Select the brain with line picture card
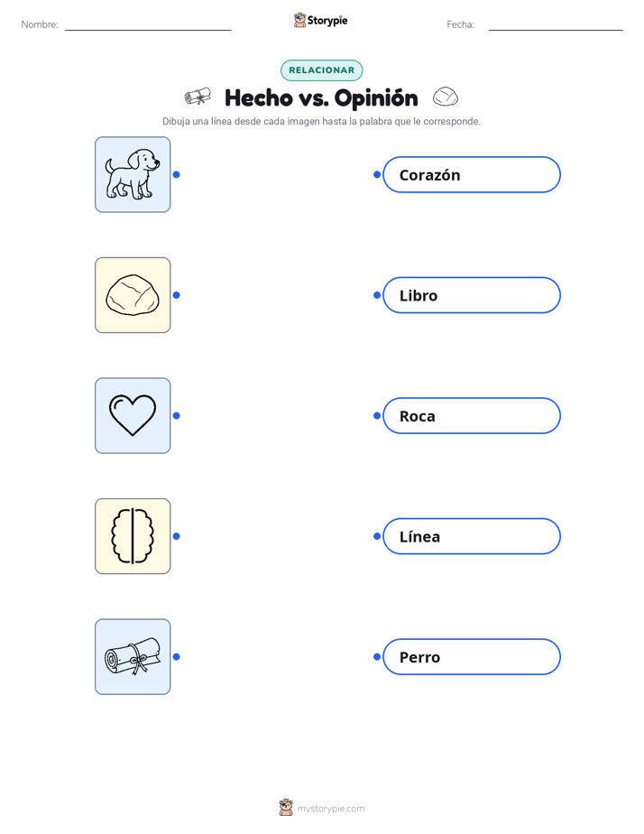Screen dimensions: 644x834 pyautogui.click(x=133, y=536)
